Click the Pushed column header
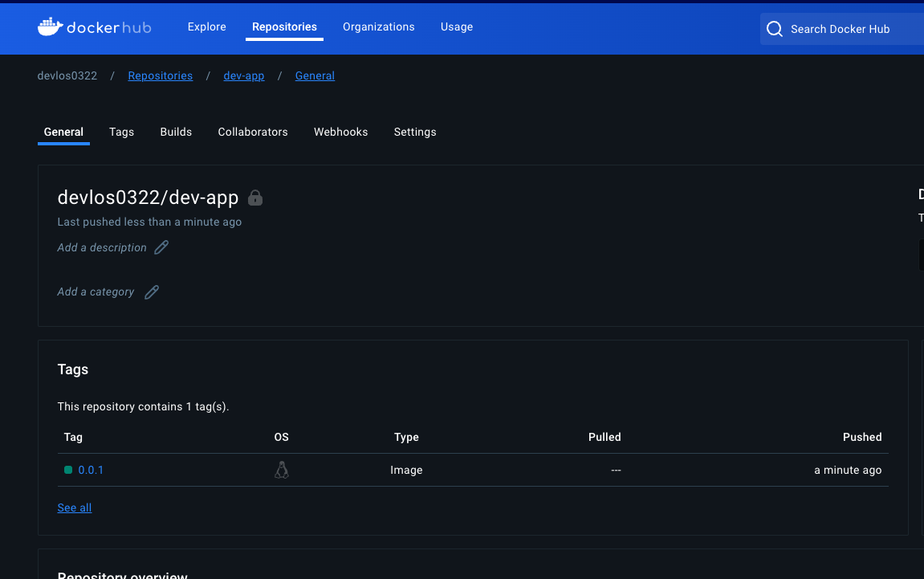924x579 pixels. pos(862,437)
